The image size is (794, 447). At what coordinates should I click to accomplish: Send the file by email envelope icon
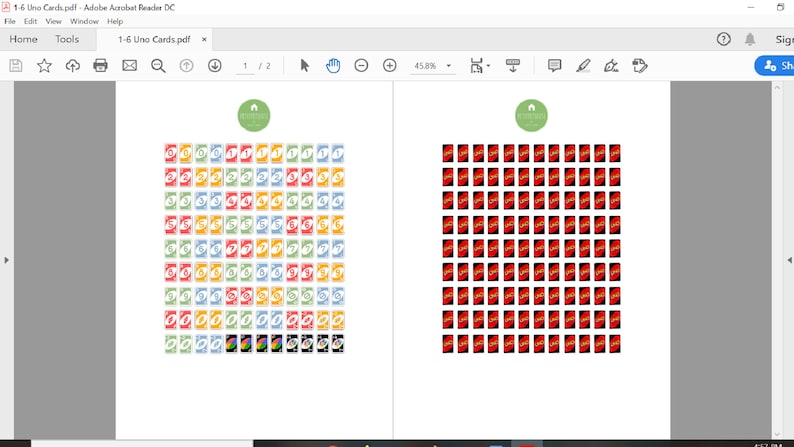[130, 65]
